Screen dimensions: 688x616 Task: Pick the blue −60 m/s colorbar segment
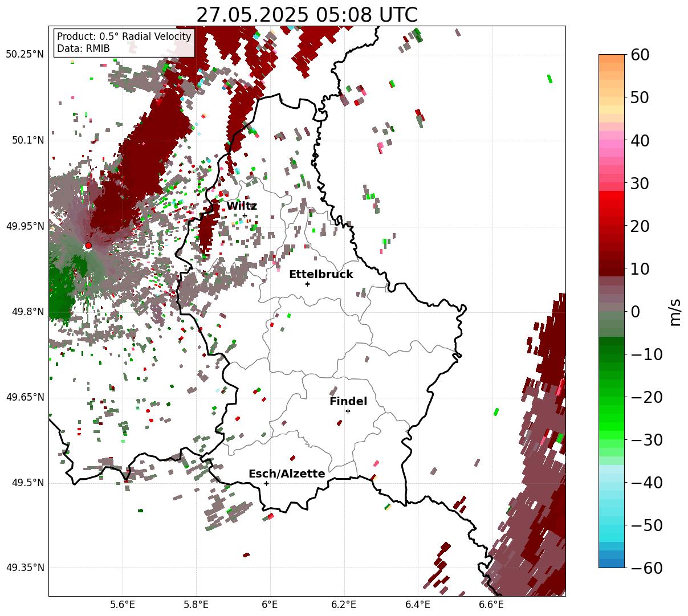(612, 563)
